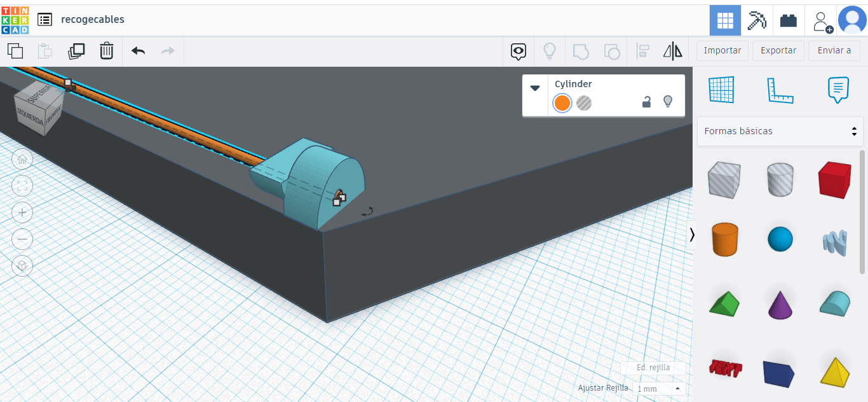The image size is (868, 402).
Task: Click the Tinkercad logo
Action: 15,20
